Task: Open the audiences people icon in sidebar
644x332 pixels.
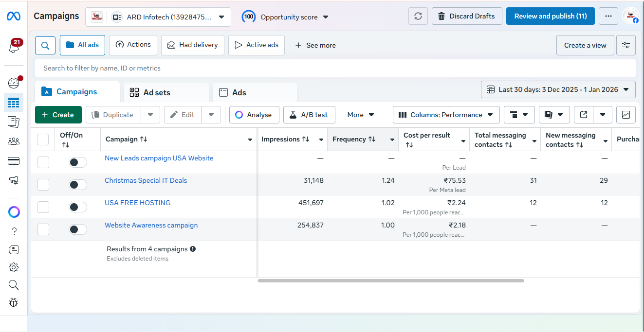Action: 14,141
